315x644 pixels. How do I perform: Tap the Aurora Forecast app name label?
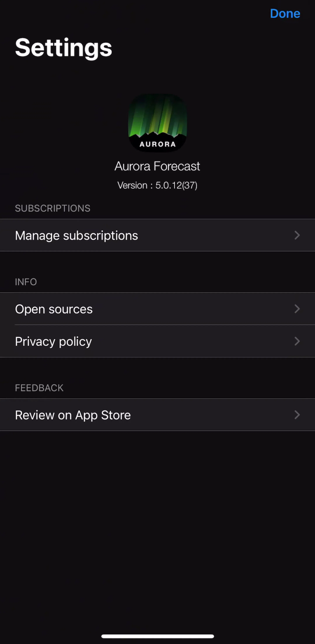click(157, 166)
